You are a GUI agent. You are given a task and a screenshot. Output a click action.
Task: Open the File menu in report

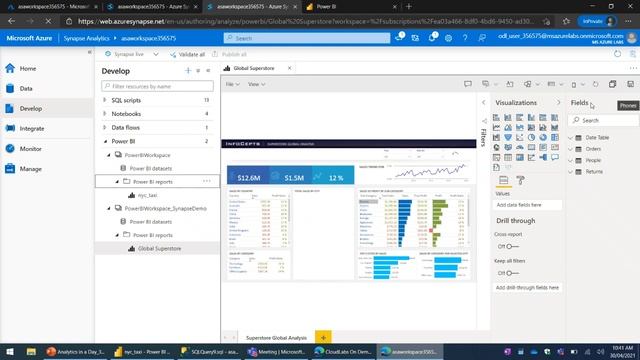(232, 84)
